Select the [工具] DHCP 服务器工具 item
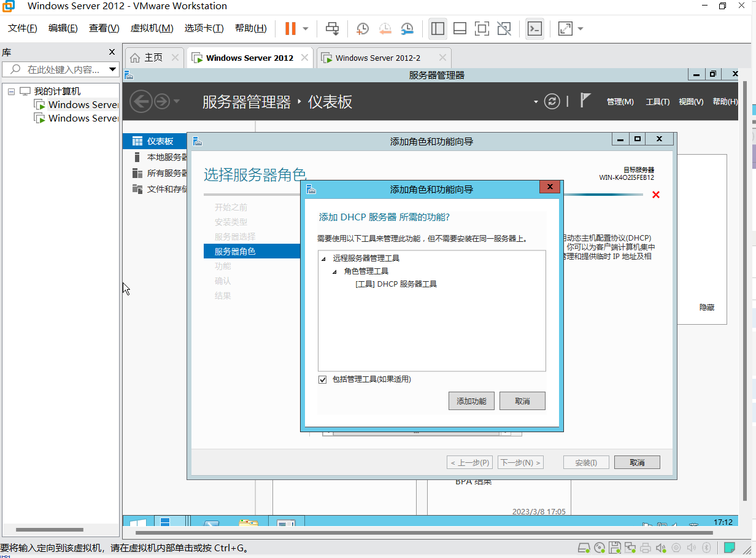The width and height of the screenshot is (756, 558). click(396, 284)
